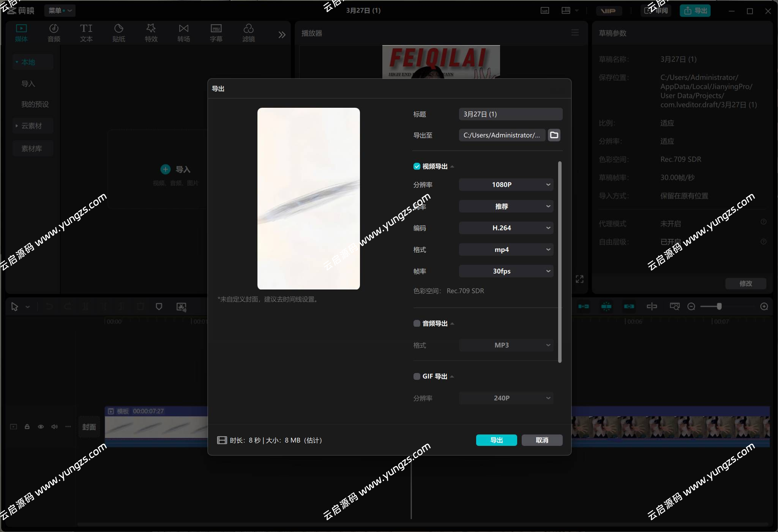The image size is (778, 532).
Task: Open the 滤镜 filters panel
Action: [248, 33]
